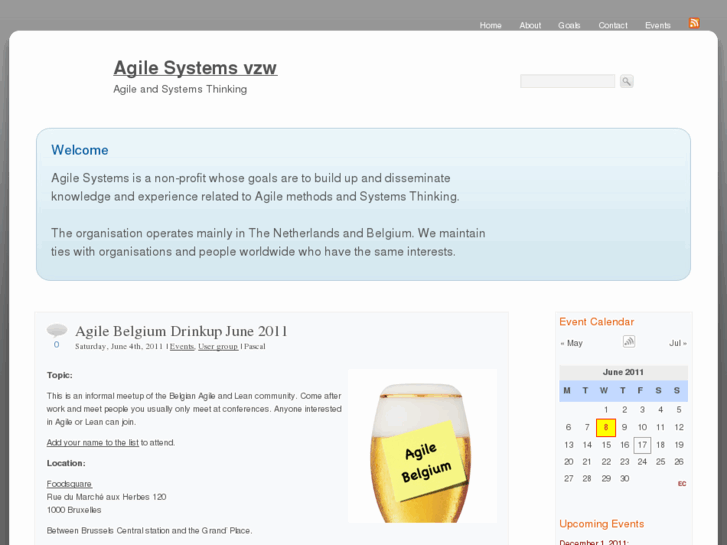
Task: Open the calendar feed icon between May and Jul
Action: pyautogui.click(x=629, y=342)
